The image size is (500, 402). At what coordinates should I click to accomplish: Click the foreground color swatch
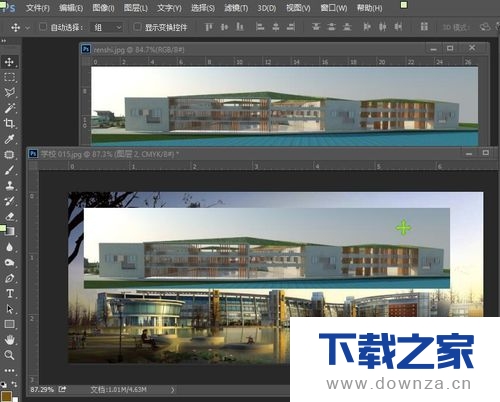click(6, 396)
